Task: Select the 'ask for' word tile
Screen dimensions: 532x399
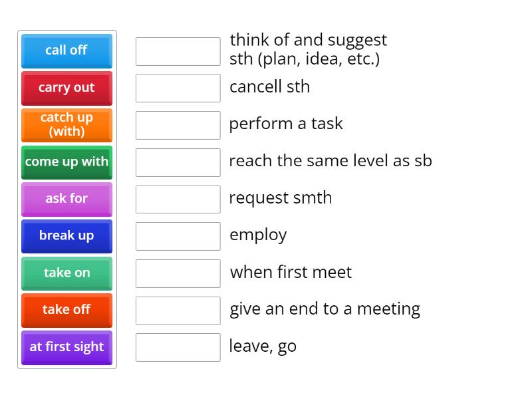Action: [x=66, y=199]
